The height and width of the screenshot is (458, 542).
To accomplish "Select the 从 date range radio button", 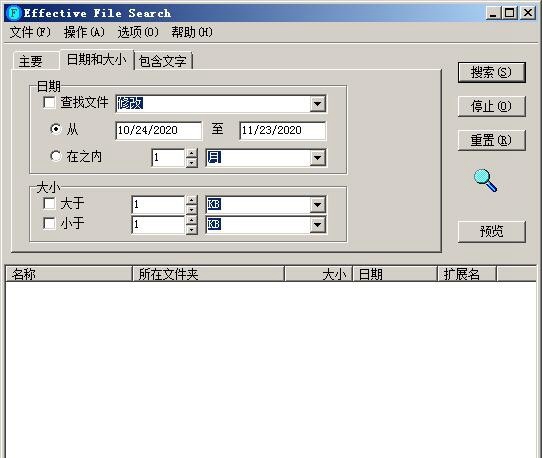I will [x=56, y=129].
